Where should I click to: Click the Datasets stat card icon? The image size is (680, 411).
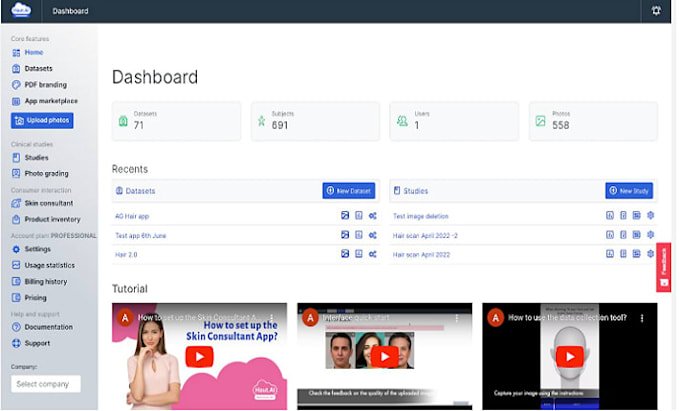[x=123, y=121]
